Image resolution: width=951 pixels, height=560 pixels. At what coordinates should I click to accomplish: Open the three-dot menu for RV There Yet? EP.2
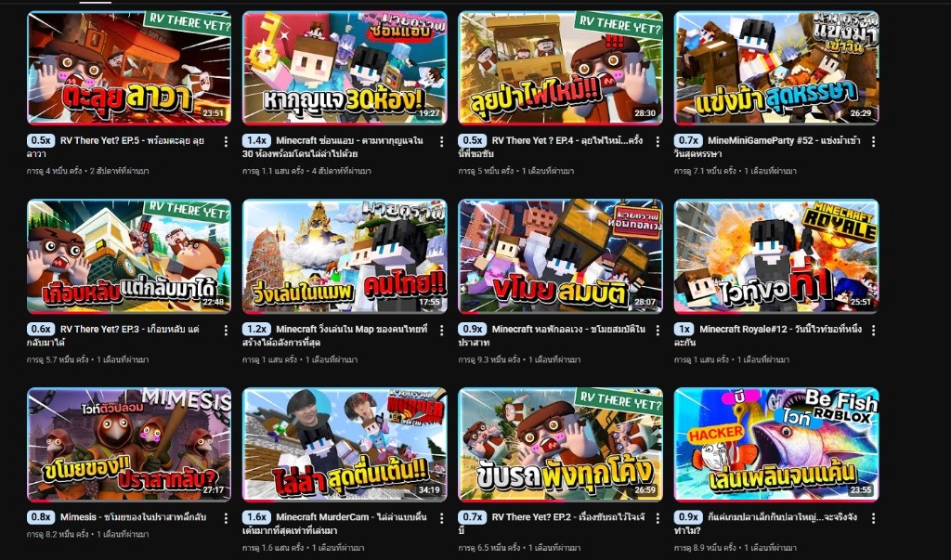coord(658,518)
